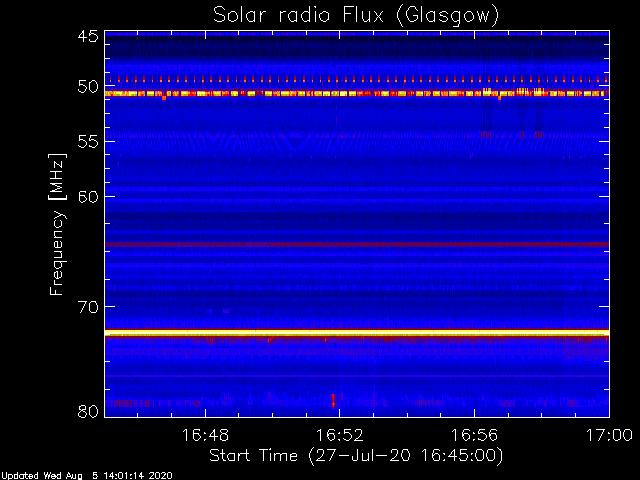Click the "Updated Wed Aug 5 14:01:14 2020" text
This screenshot has height=480, width=640.
(x=87, y=476)
